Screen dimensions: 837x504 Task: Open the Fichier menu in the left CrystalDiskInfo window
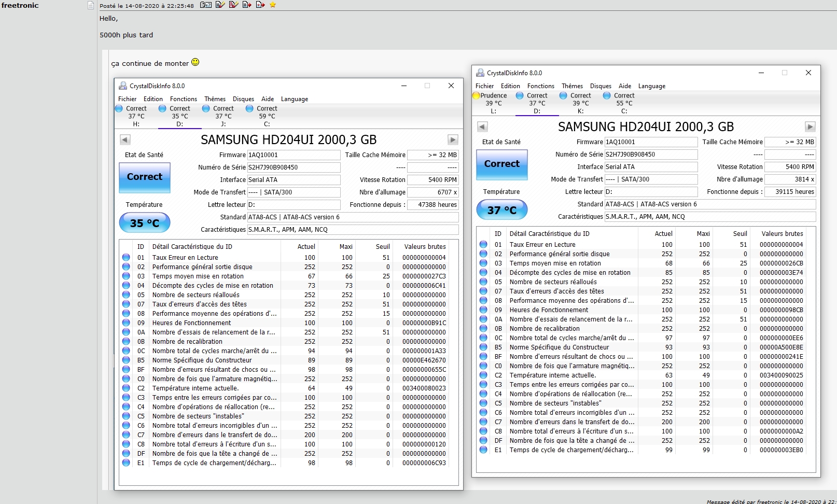(128, 99)
